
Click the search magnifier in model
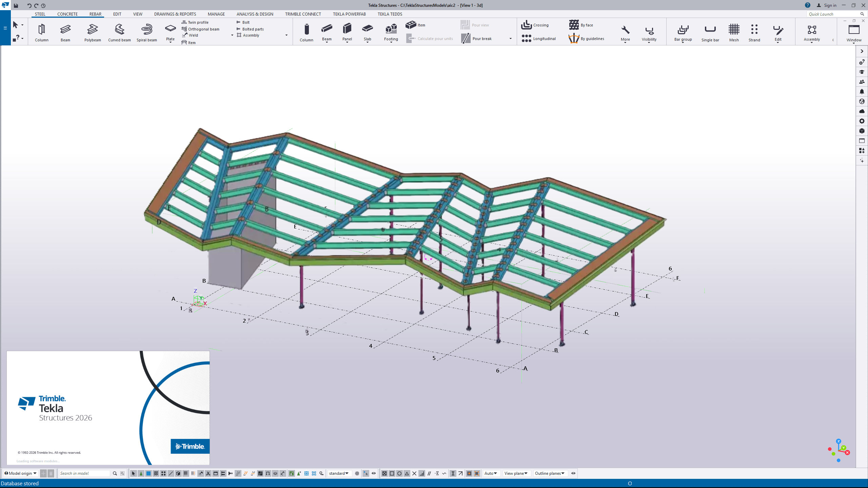(x=115, y=473)
